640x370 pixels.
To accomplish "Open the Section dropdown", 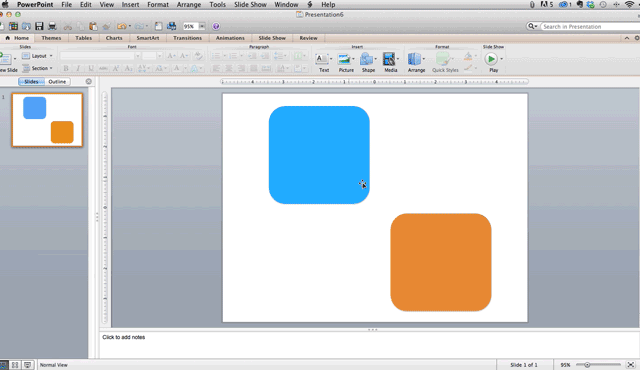I will click(38, 68).
